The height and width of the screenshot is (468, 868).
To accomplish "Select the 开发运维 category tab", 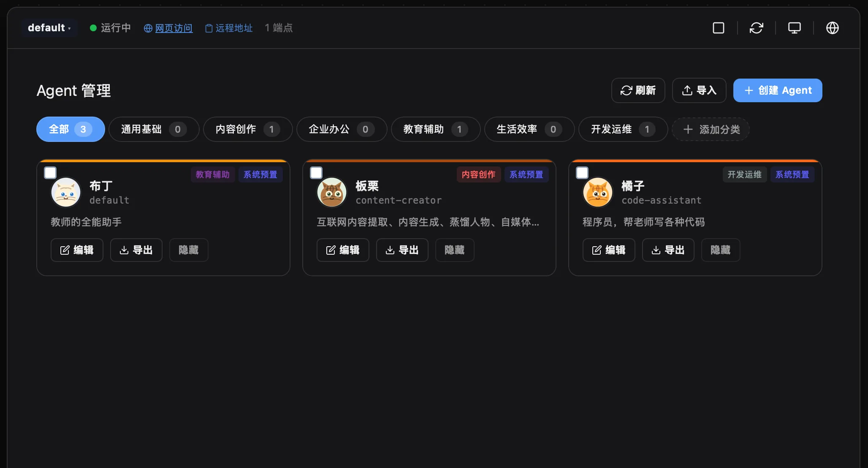I will pyautogui.click(x=623, y=129).
